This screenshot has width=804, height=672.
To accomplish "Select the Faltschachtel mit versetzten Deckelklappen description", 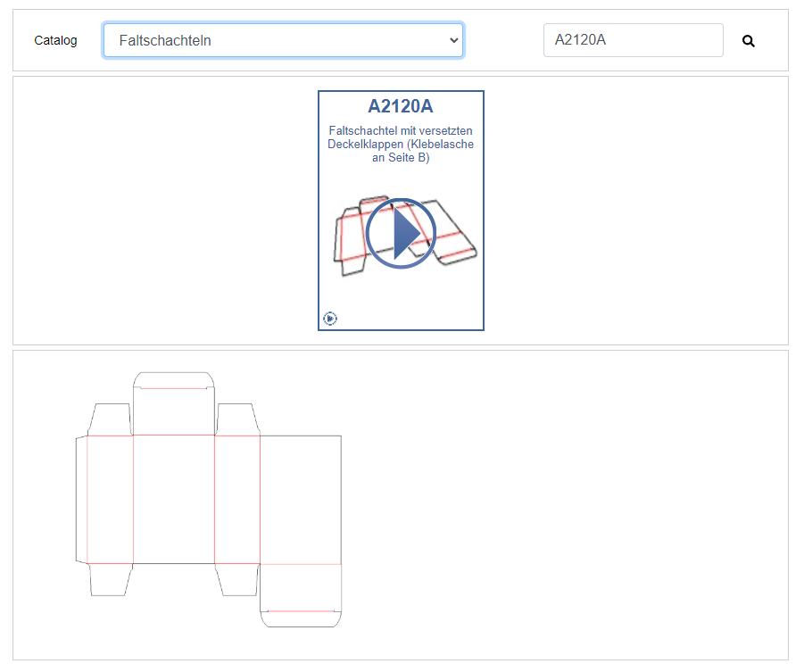I will coord(401,145).
